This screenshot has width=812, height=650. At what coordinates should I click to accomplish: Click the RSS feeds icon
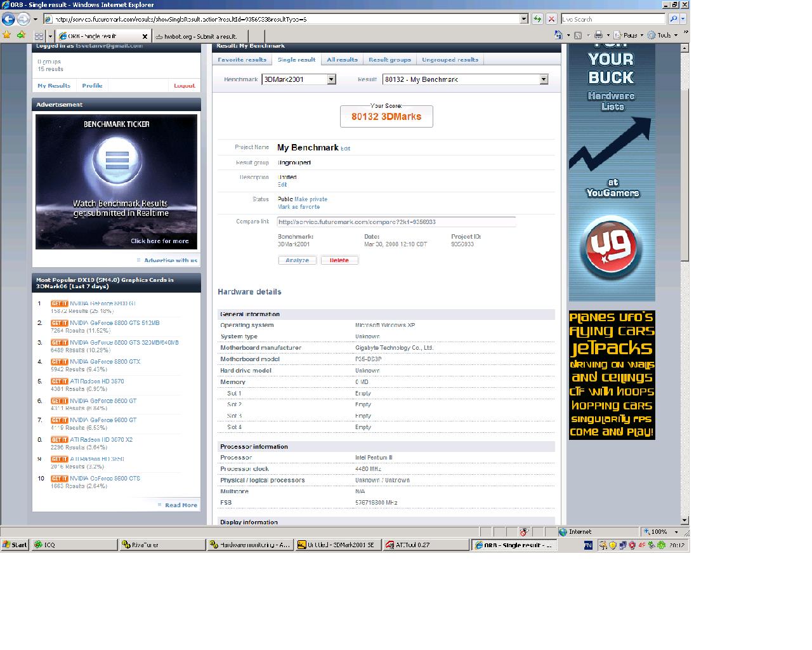tap(578, 36)
